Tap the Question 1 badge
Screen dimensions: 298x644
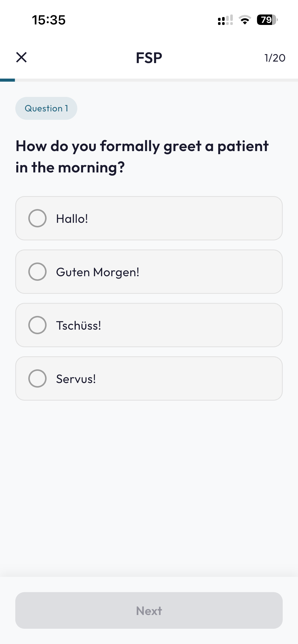(x=46, y=108)
